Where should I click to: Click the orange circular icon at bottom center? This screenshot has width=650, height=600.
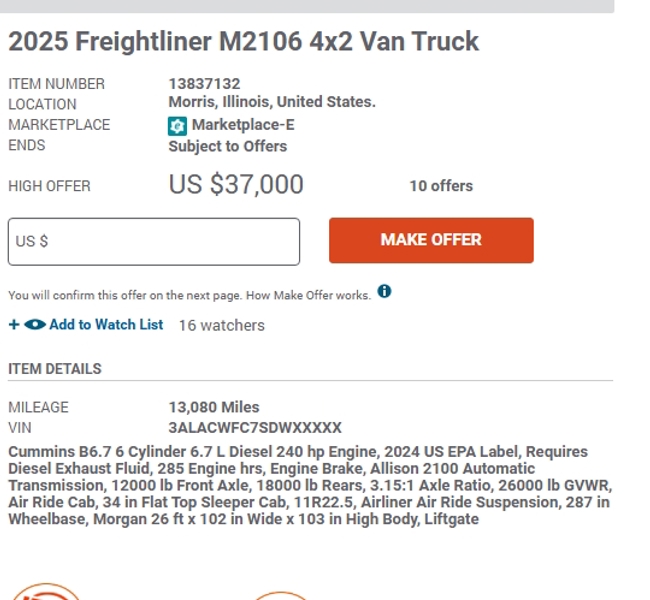click(280, 596)
